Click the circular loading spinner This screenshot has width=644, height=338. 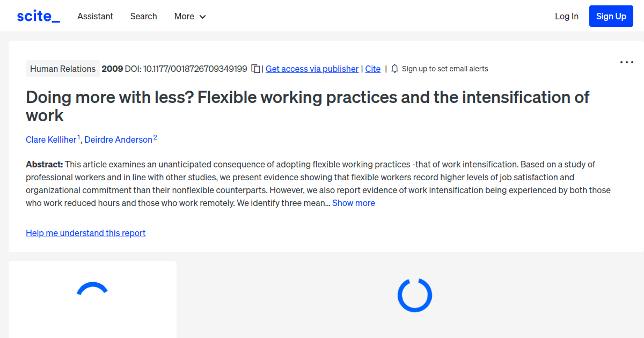pyautogui.click(x=414, y=295)
